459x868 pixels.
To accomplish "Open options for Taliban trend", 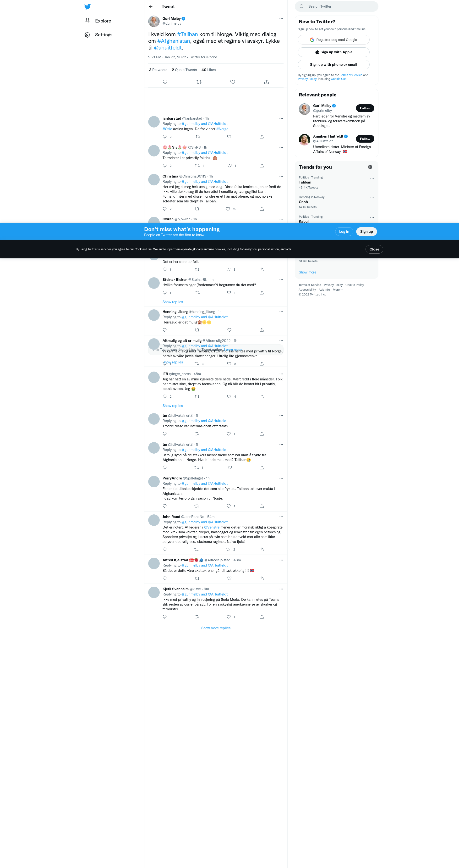I will 372,178.
